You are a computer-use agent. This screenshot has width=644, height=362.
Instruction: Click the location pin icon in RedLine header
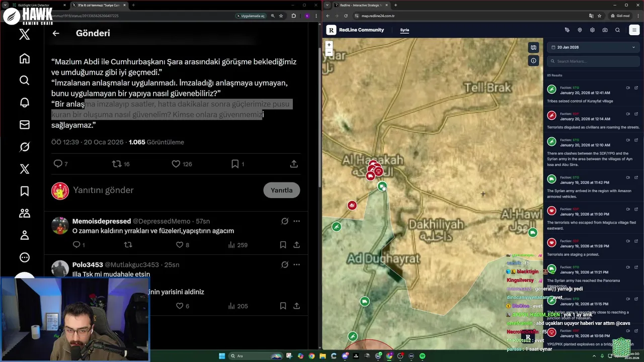click(x=580, y=30)
